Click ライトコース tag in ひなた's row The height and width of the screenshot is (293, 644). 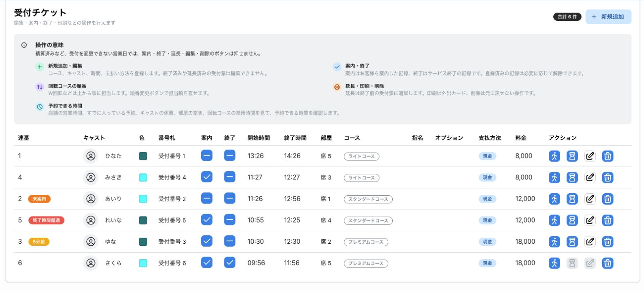(361, 156)
